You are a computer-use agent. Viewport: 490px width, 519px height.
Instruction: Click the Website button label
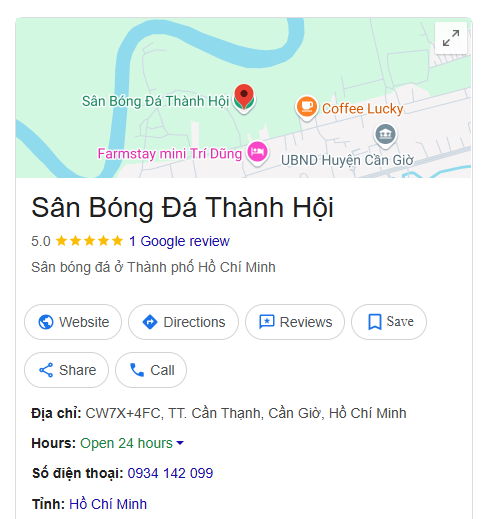coord(84,322)
